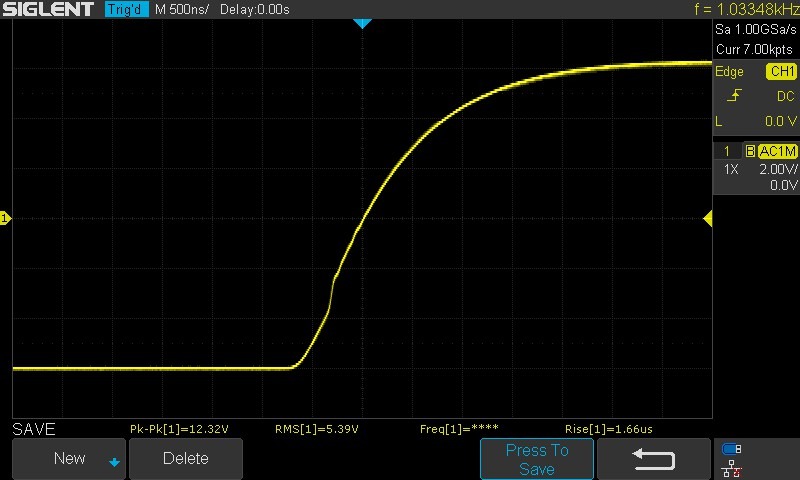Click the SIGLENT logo
Image resolution: width=800 pixels, height=480 pixels.
tap(48, 9)
